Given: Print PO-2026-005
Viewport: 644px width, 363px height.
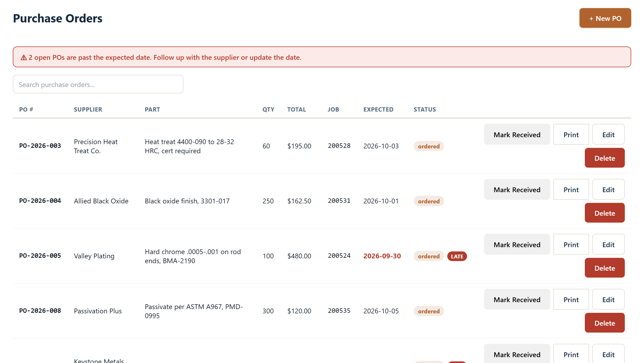Looking at the screenshot, I should coord(571,244).
